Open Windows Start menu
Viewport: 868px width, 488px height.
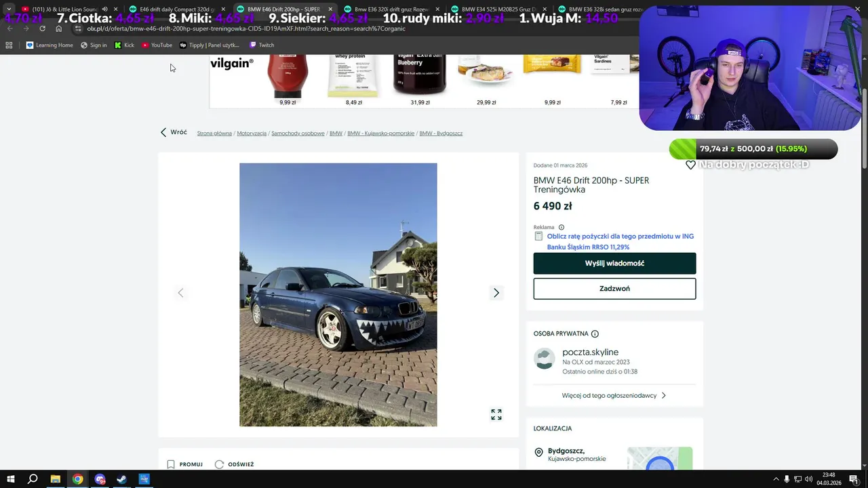point(11,479)
